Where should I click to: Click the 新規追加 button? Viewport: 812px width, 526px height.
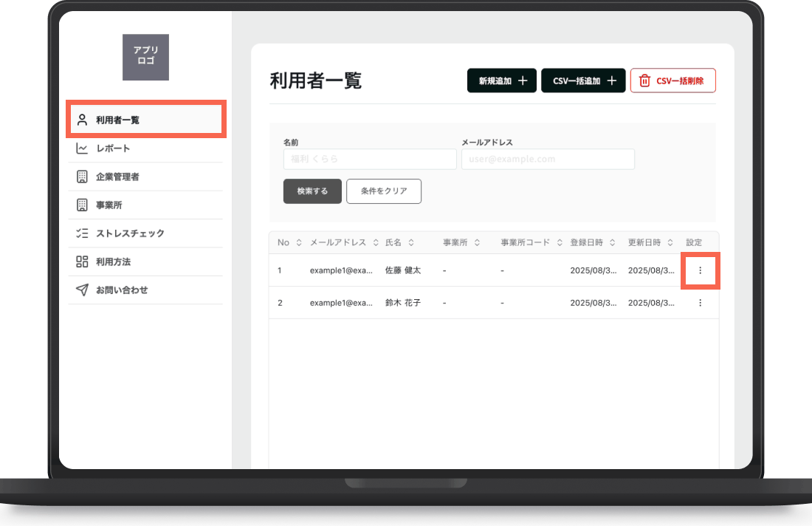[502, 81]
